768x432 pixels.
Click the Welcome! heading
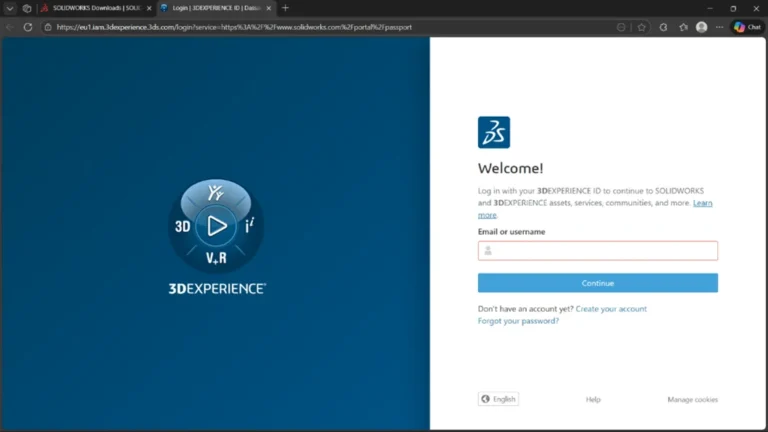coord(510,168)
